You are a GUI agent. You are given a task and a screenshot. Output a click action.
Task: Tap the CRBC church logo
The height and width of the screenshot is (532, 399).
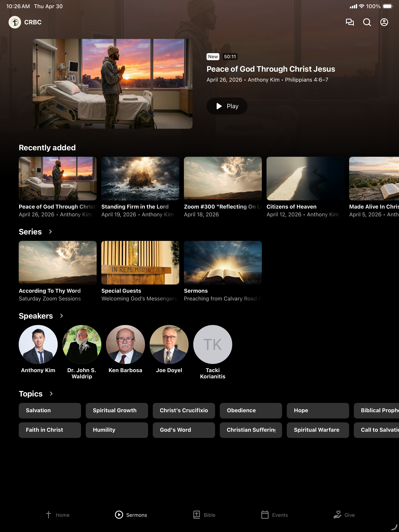tap(15, 22)
